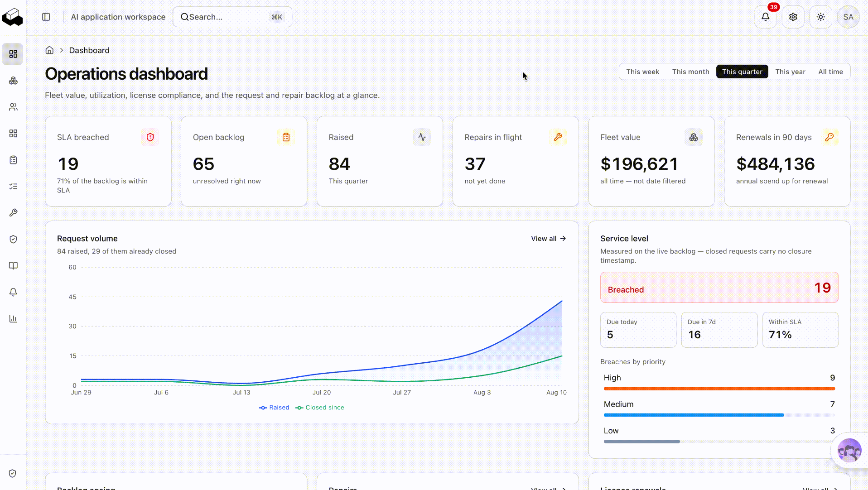Screen dimensions: 868x490
Task: Open the people icon in sidebar
Action: (13, 107)
